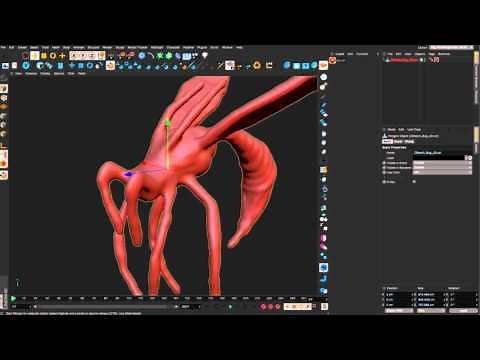The width and height of the screenshot is (480, 360).
Task: Open the Layout dropdown at top right
Action: (451, 47)
